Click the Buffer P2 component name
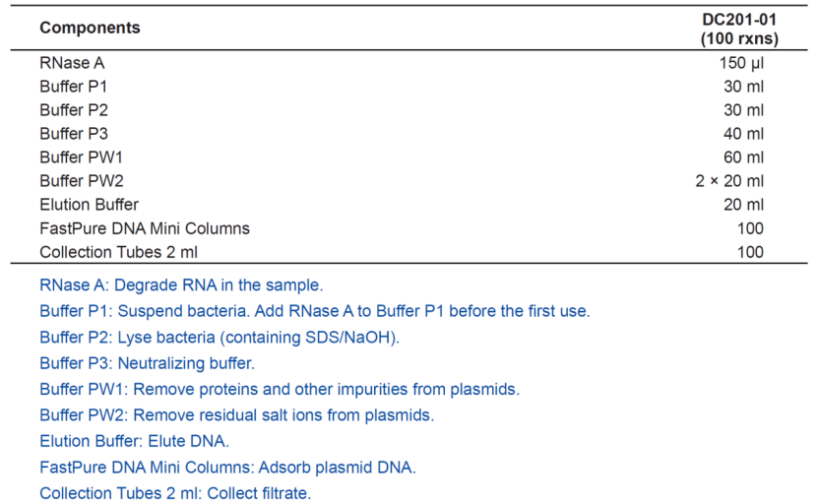Screen dimensions: 817x504 coord(74,110)
